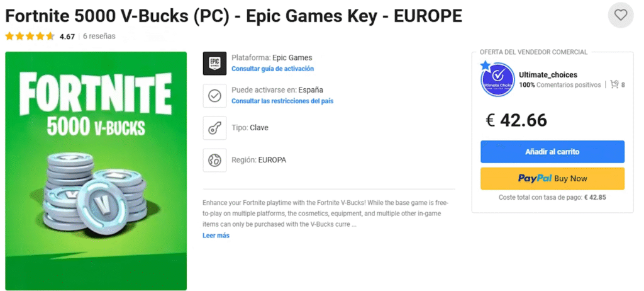Open the Fortnite 5000 V-Bucks product image
Screen dimensions: 644x291
[x=96, y=171]
